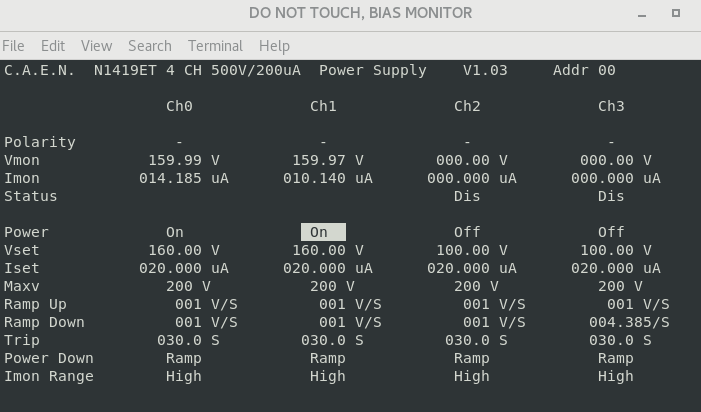Open the View menu
701x412 pixels.
pos(96,46)
